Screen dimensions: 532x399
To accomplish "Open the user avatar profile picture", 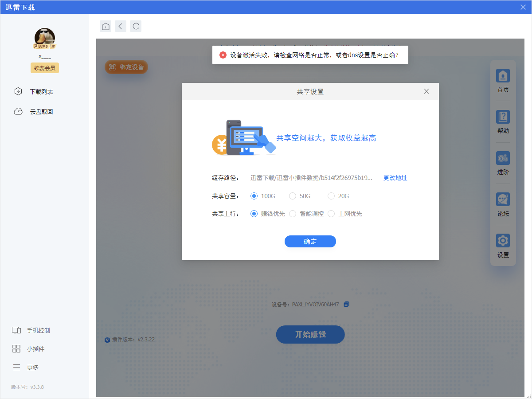I will click(45, 39).
